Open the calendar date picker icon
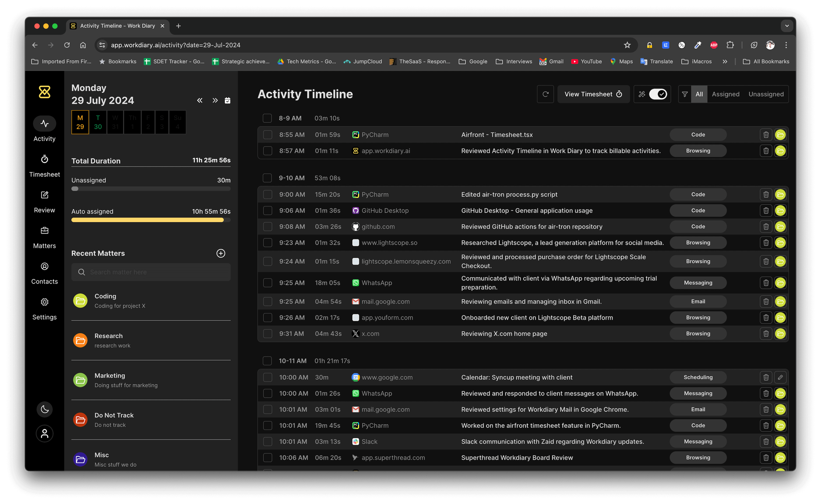Screen dimensions: 821x504 [227, 100]
